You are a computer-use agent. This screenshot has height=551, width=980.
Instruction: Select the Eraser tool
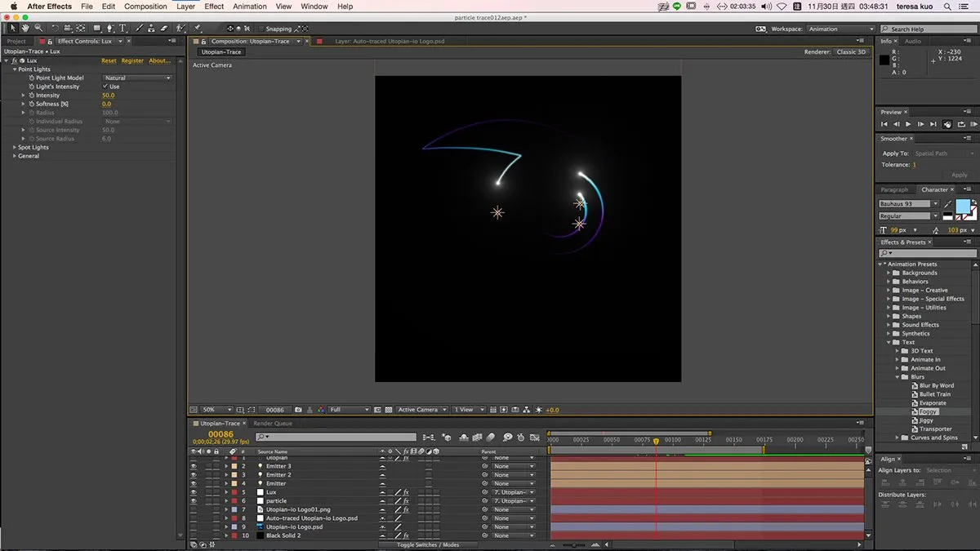[165, 29]
